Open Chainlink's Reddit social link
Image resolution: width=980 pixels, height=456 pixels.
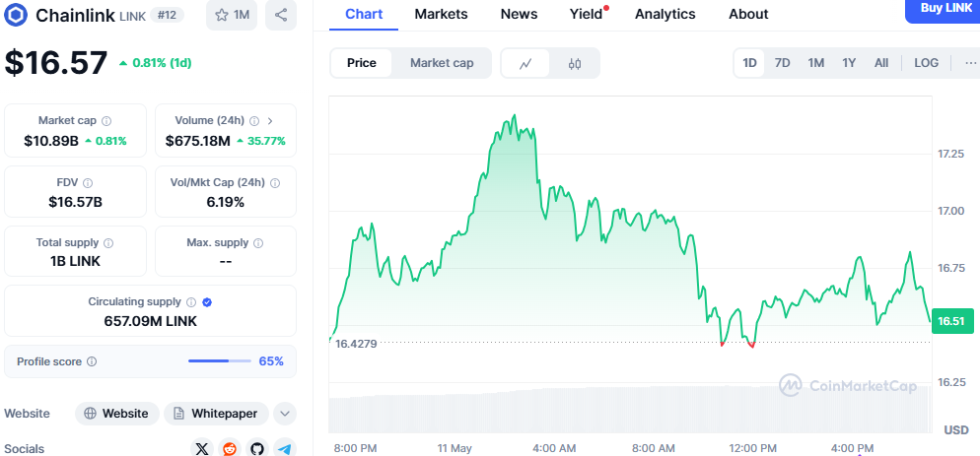[x=230, y=448]
